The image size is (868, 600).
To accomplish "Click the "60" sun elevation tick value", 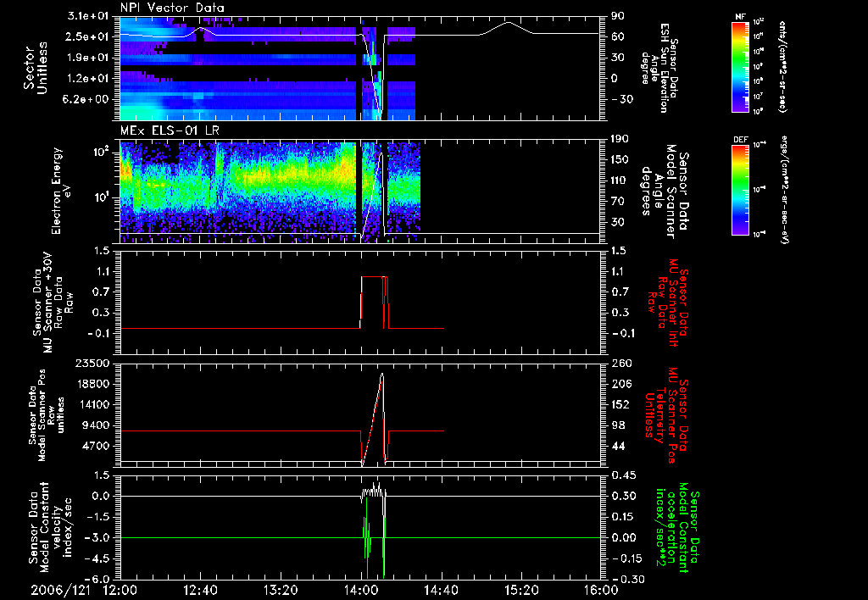I will click(x=618, y=36).
